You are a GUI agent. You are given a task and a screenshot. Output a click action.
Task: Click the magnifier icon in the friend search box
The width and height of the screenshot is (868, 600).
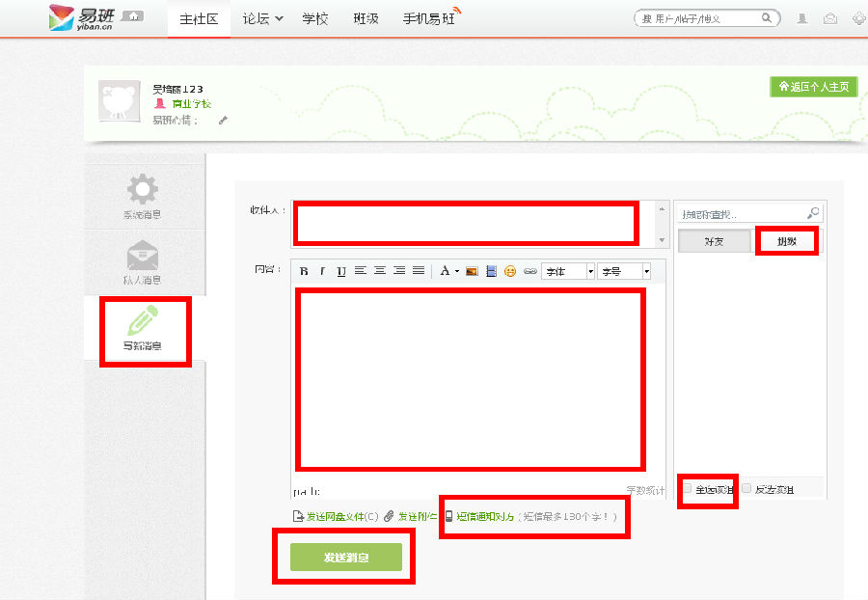click(x=813, y=213)
